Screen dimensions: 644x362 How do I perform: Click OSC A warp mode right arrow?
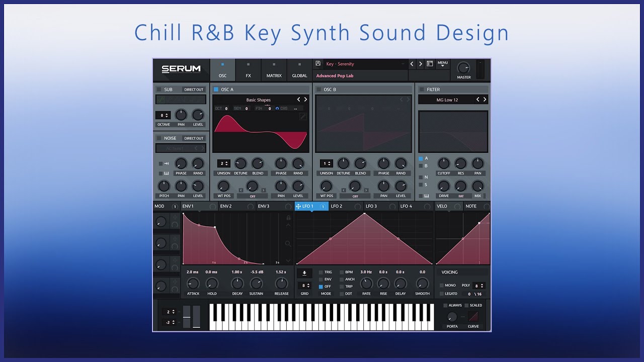264,190
